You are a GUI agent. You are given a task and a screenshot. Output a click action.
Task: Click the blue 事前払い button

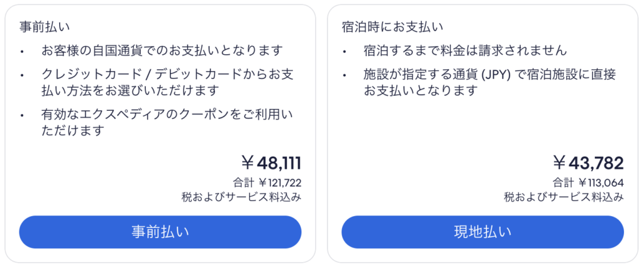[160, 232]
